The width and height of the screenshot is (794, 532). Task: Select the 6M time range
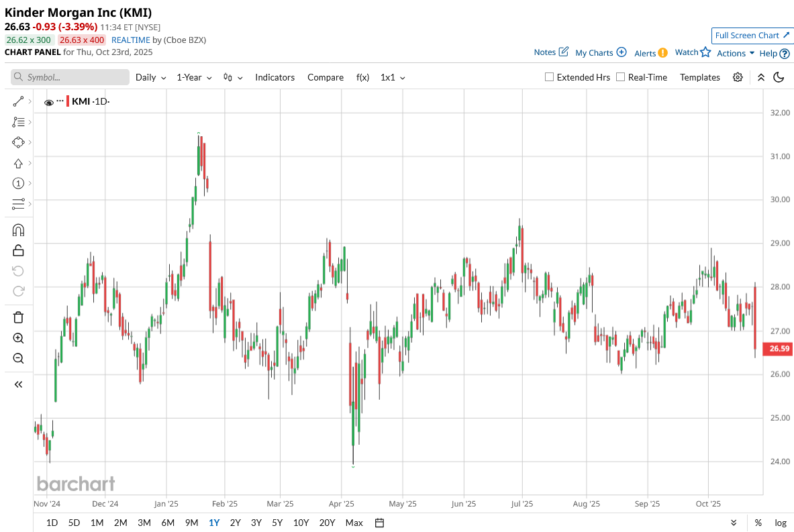(x=168, y=523)
